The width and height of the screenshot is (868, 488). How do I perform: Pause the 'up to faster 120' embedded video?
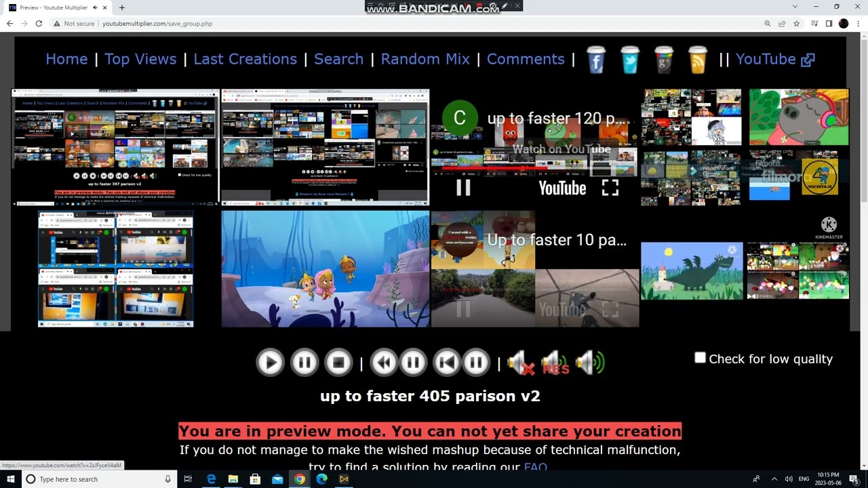[x=463, y=188]
